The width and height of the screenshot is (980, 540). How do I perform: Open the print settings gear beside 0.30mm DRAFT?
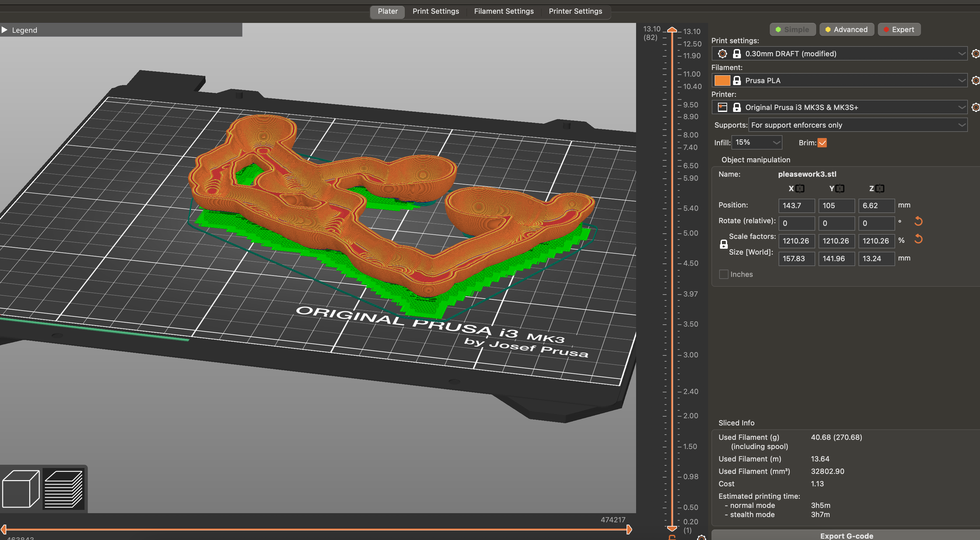[975, 54]
